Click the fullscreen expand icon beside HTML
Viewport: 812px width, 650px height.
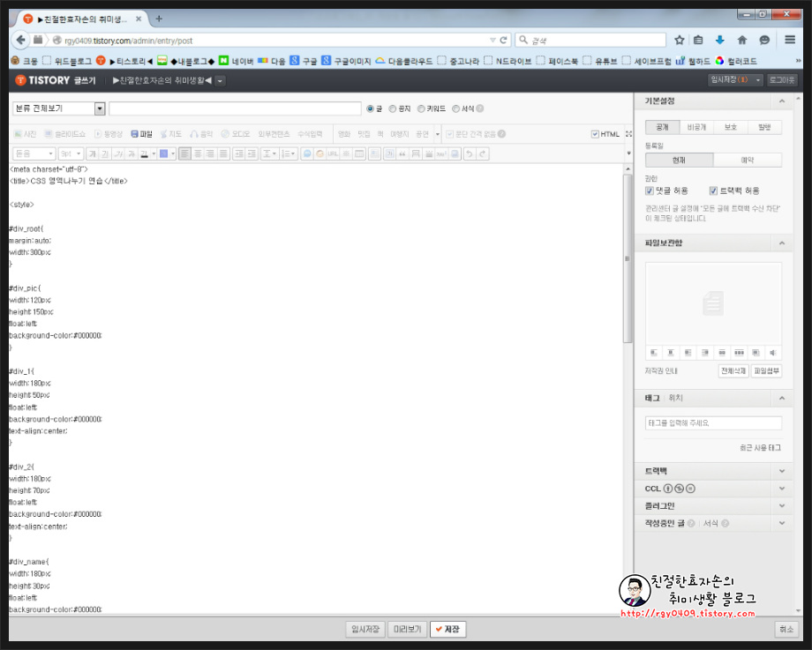[628, 134]
